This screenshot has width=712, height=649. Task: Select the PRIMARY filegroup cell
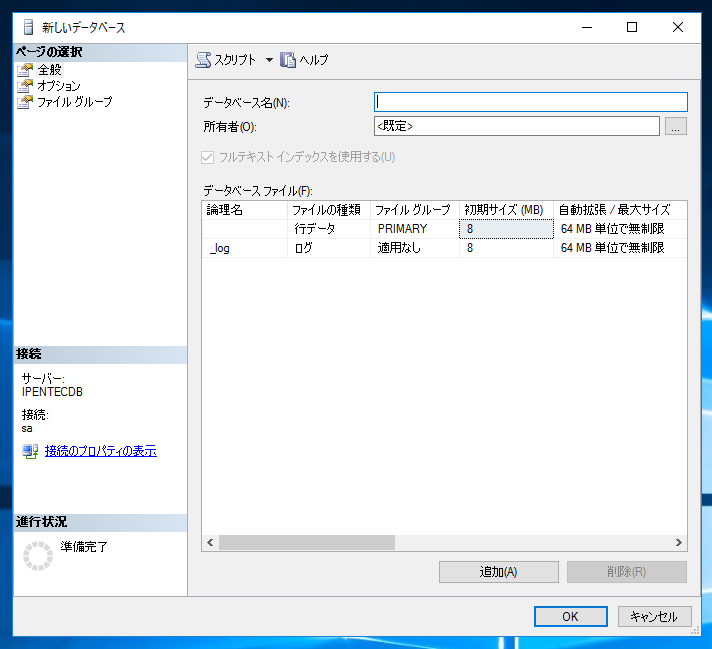(x=415, y=229)
